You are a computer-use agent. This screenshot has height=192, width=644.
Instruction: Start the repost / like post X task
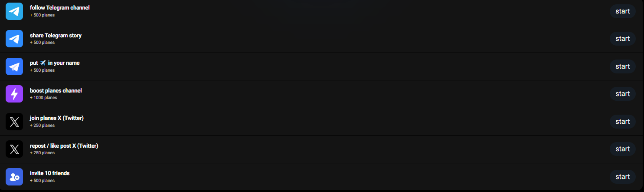click(x=622, y=149)
